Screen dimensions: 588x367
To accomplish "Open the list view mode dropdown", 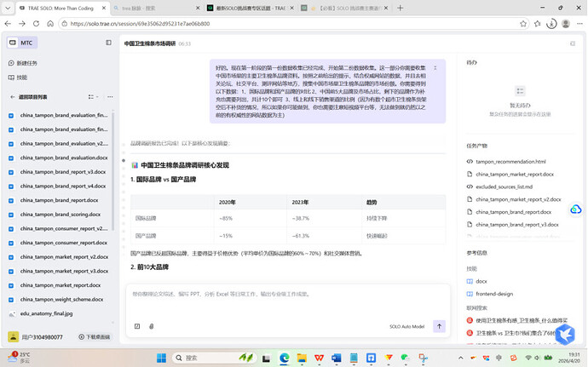I will 90,97.
